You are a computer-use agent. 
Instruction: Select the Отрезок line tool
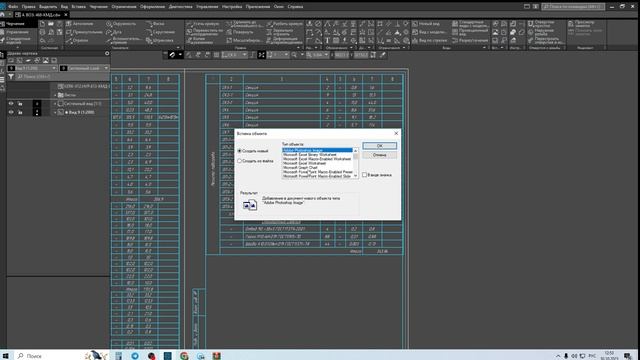77,40
